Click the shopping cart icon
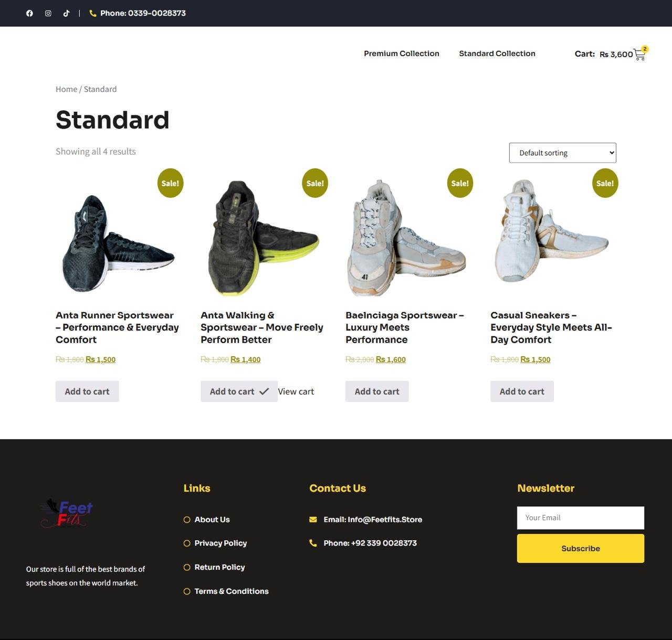Image resolution: width=672 pixels, height=640 pixels. pos(639,54)
